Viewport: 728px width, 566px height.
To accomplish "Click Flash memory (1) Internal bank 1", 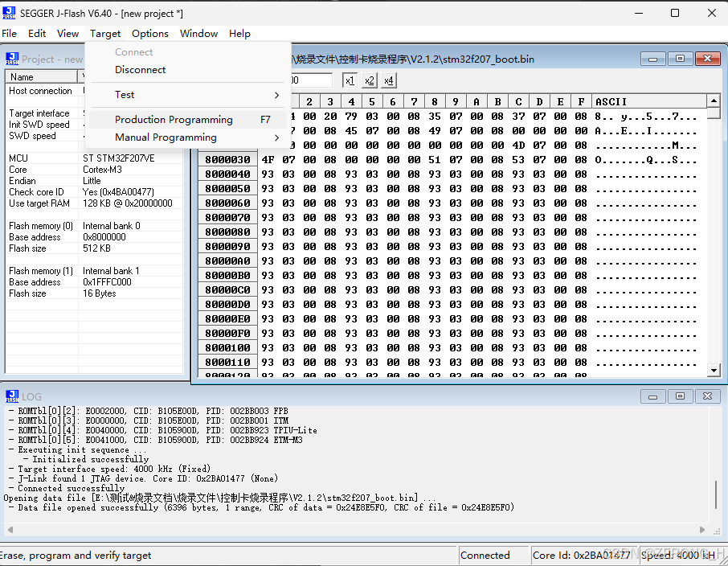I will pos(111,271).
